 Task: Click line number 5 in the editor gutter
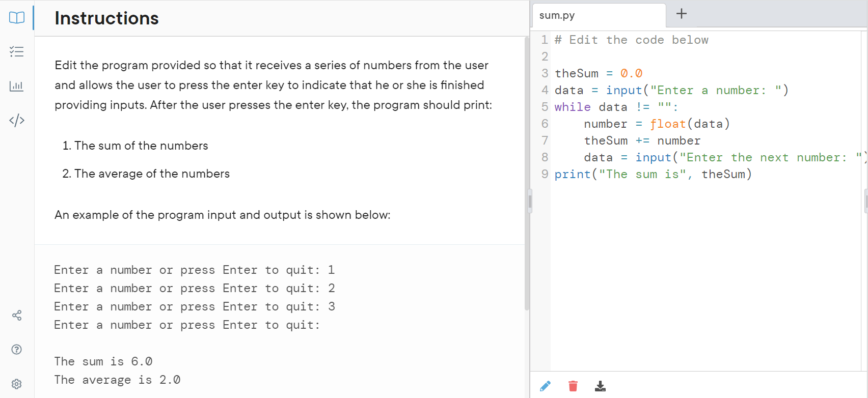(x=545, y=106)
